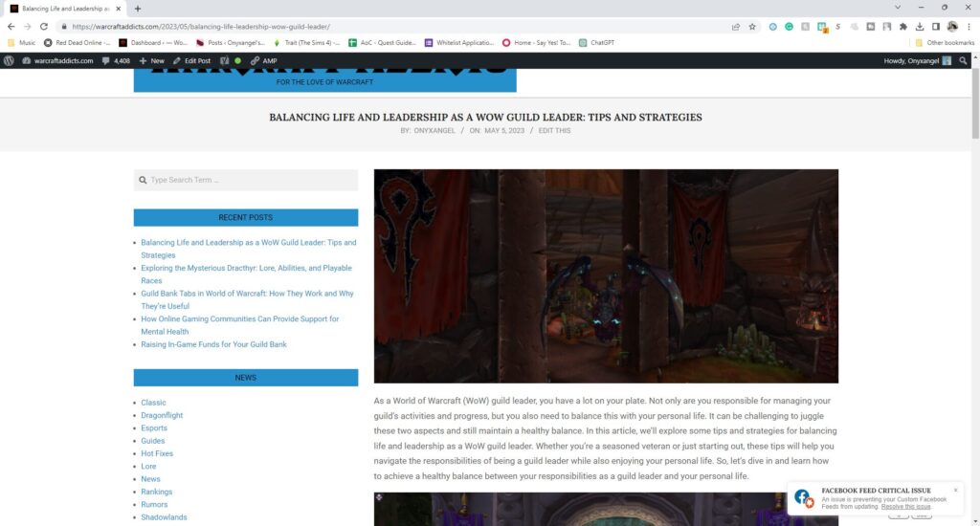Click the Horde banner featured image
This screenshot has width=980, height=526.
pyautogui.click(x=606, y=276)
